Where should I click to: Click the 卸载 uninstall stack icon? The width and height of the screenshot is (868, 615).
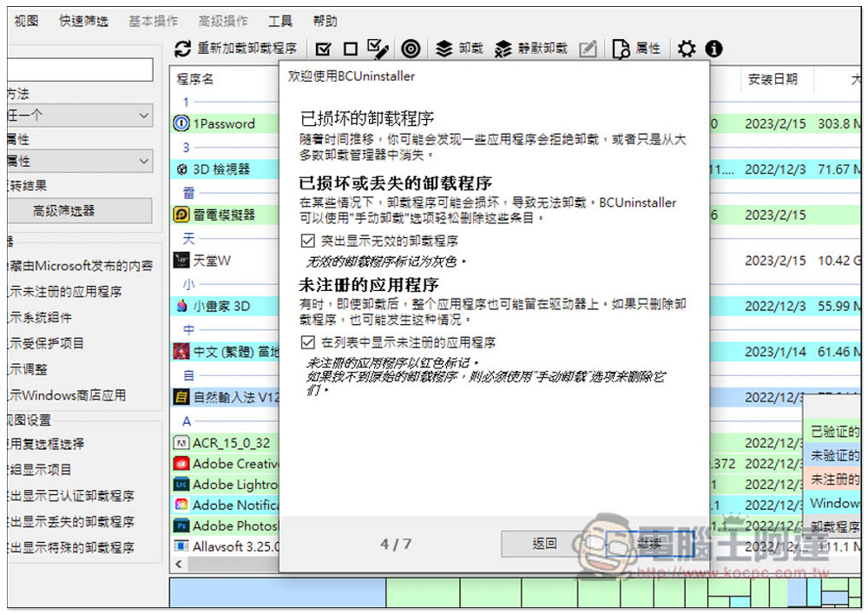(x=444, y=49)
